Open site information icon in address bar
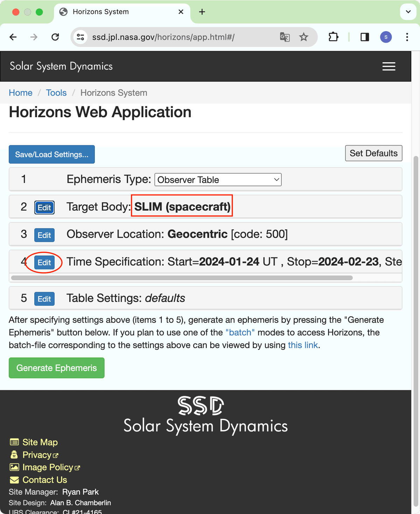 point(80,37)
